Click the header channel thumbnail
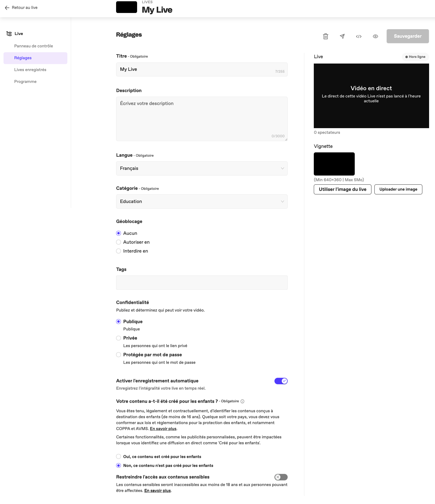Image resolution: width=435 pixels, height=504 pixels. coord(127,7)
